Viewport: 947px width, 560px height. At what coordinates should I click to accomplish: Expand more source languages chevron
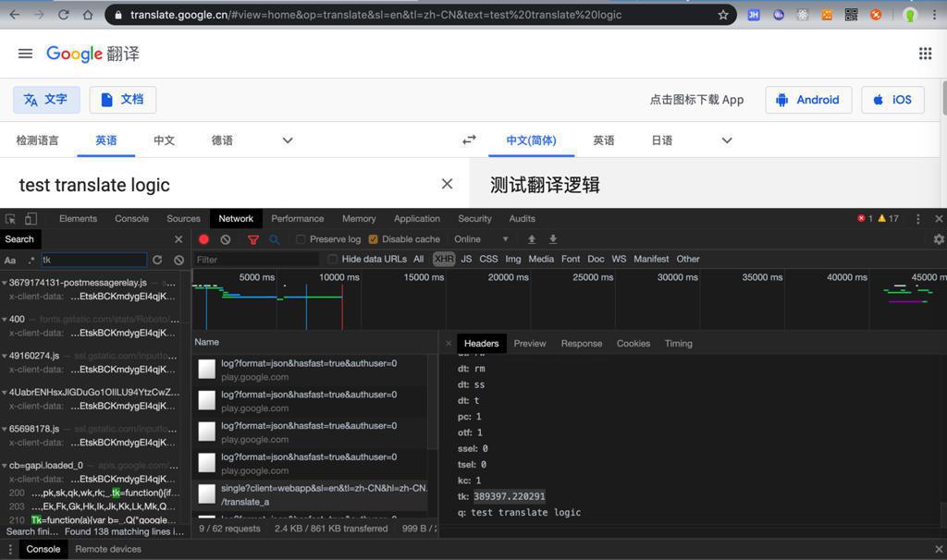(x=288, y=140)
